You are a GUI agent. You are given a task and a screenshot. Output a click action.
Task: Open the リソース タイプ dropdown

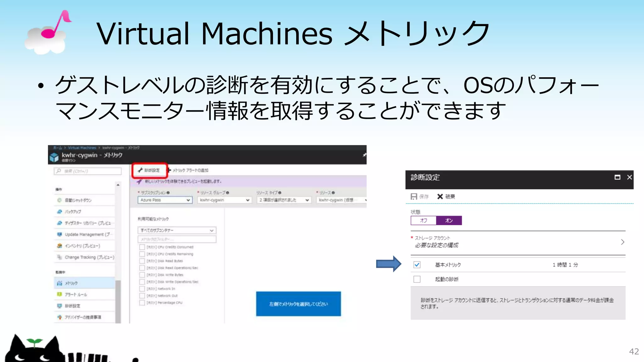click(284, 200)
